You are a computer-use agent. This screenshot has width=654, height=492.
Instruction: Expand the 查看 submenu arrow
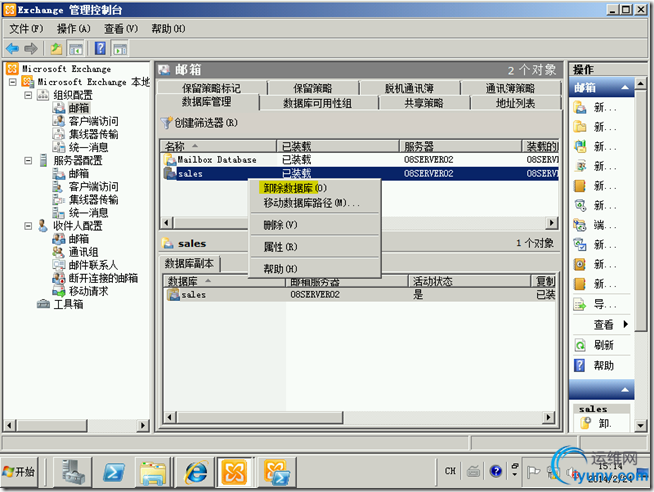coord(625,324)
